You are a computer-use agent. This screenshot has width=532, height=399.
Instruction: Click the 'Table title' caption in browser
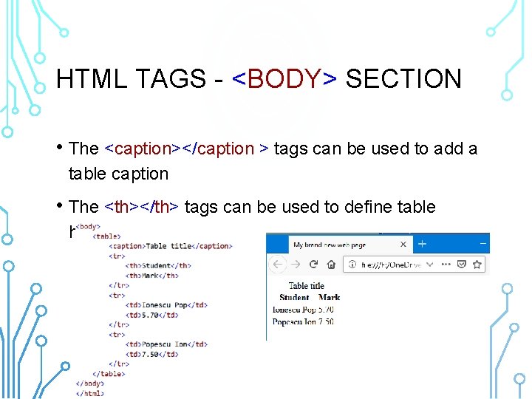point(307,286)
